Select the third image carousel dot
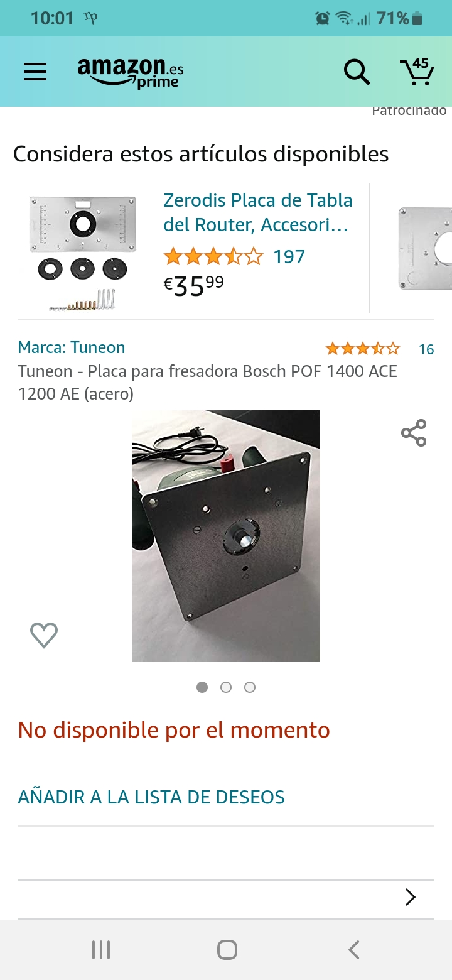Screen dimensions: 452x980 (x=250, y=687)
